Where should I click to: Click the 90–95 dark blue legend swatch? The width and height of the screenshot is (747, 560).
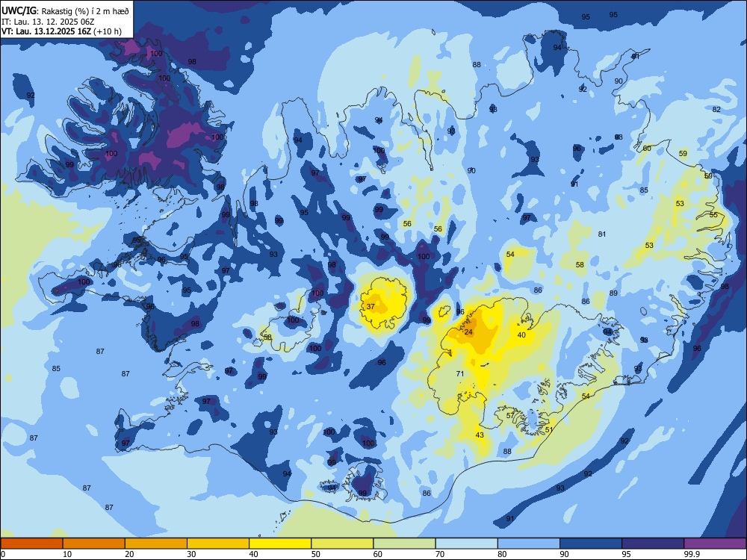(591, 544)
